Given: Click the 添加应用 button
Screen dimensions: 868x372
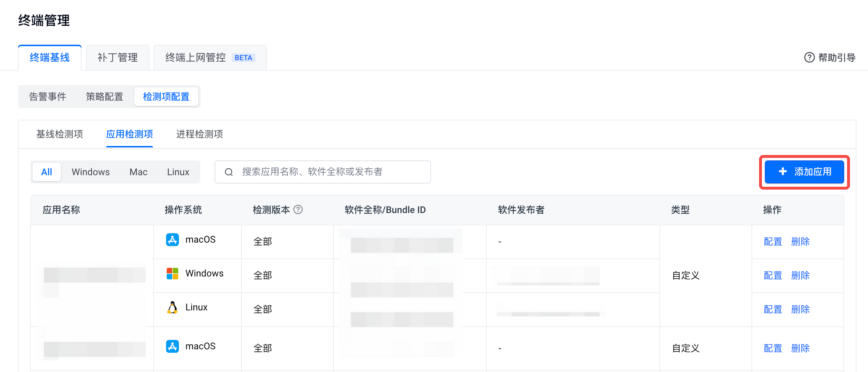Looking at the screenshot, I should tap(805, 172).
